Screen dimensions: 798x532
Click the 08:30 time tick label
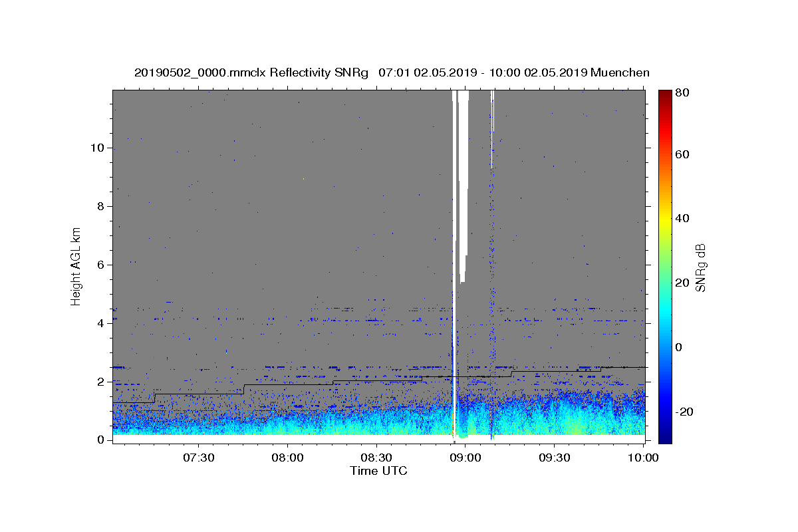tap(376, 458)
